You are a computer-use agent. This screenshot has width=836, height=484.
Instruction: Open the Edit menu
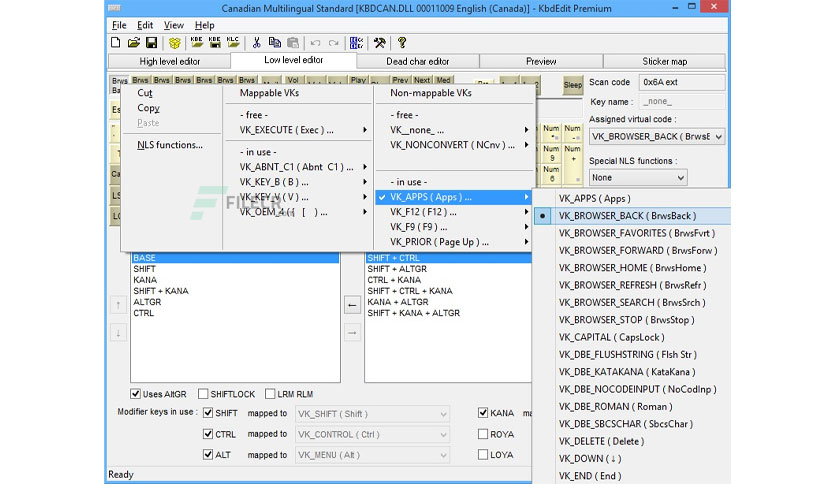[x=144, y=25]
